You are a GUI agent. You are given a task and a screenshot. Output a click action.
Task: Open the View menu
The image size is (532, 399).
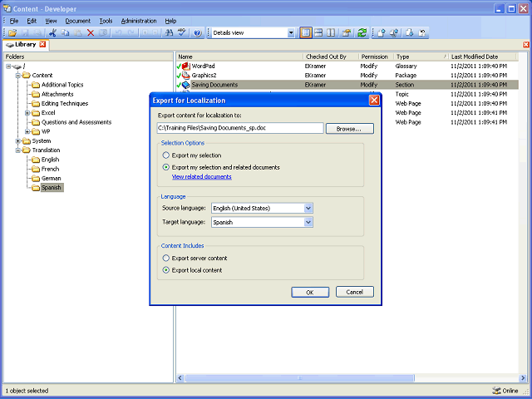pos(51,21)
